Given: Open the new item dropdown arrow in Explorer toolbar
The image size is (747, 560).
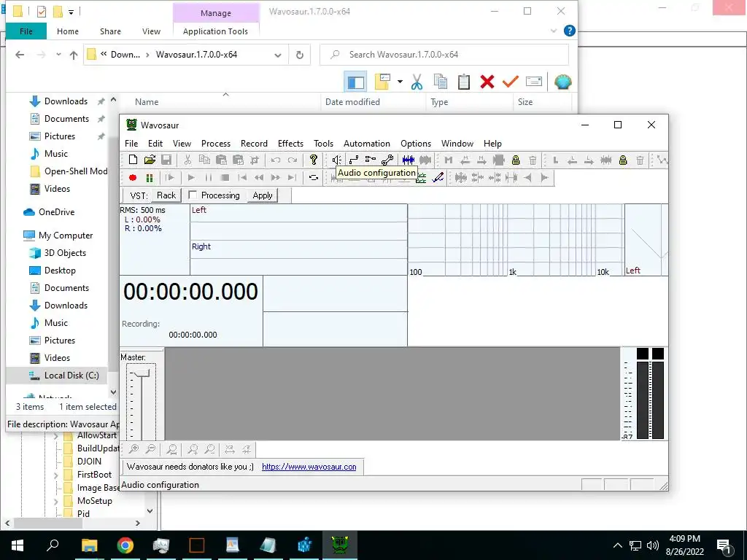Looking at the screenshot, I should coord(400,82).
